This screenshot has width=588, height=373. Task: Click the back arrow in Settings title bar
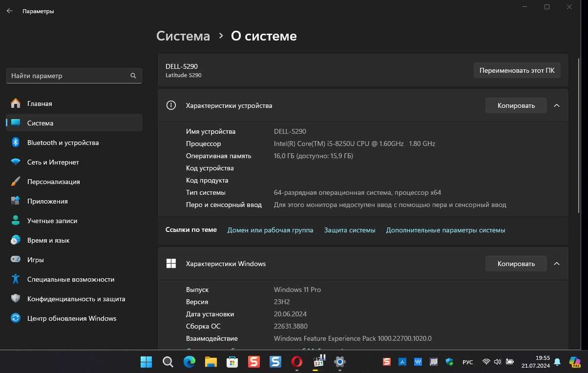pos(9,11)
